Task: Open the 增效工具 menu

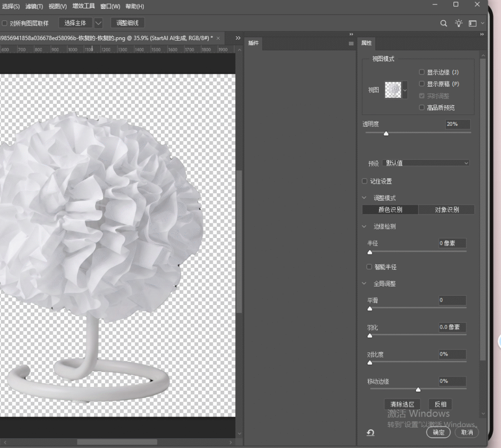Action: pyautogui.click(x=83, y=6)
